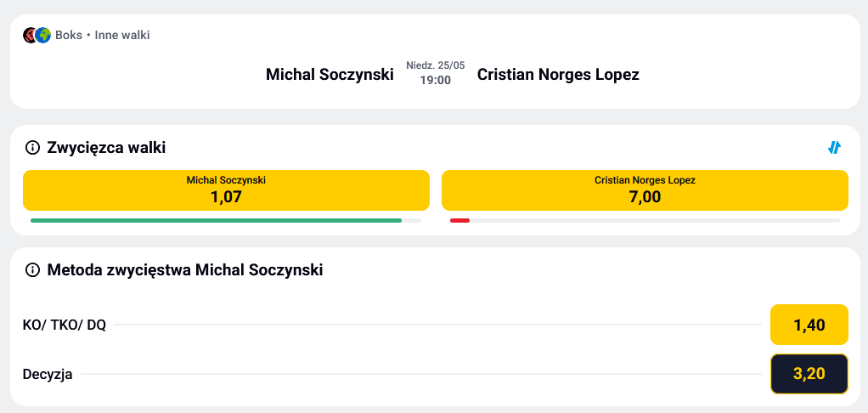Click the KO/ TKO/ DQ outcome label
Viewport: 868px width, 413px height.
pyautogui.click(x=65, y=325)
